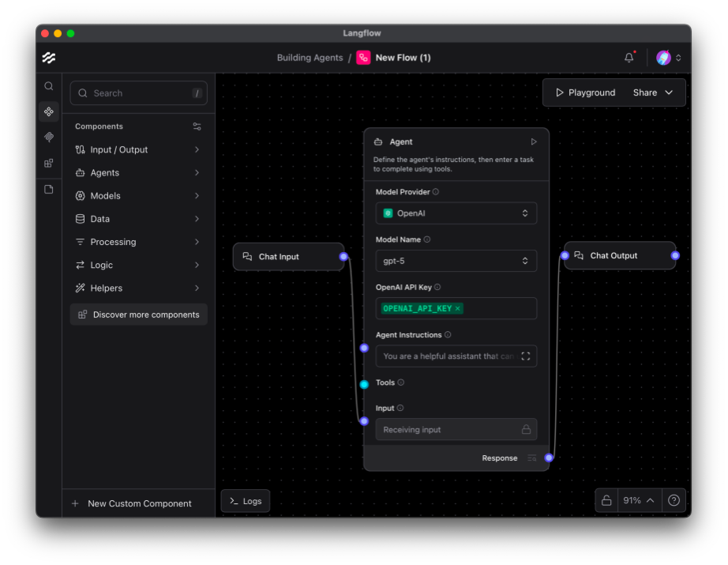The image size is (728, 565).
Task: Open the MCP icon in the left sidebar
Action: (x=48, y=163)
